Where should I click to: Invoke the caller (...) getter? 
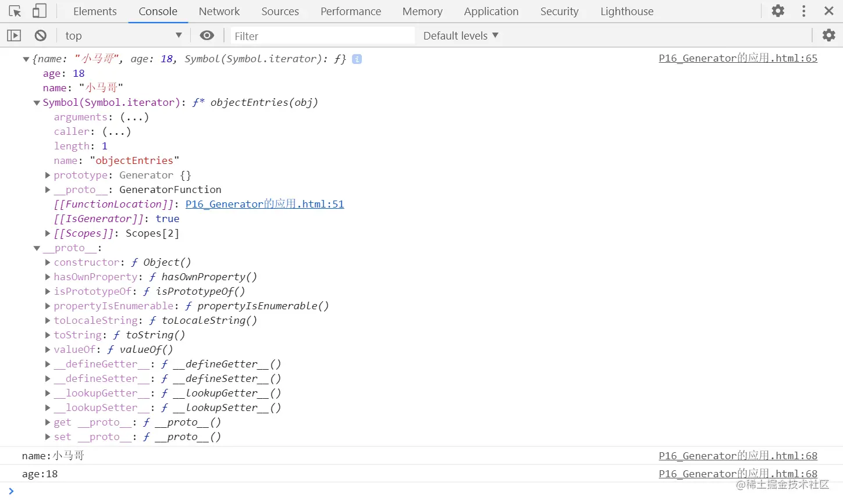point(116,131)
